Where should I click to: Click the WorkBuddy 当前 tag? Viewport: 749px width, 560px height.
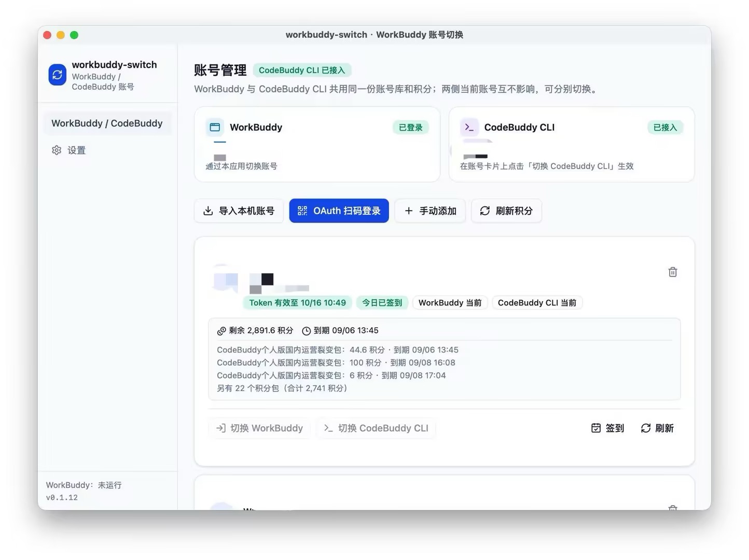coord(450,303)
